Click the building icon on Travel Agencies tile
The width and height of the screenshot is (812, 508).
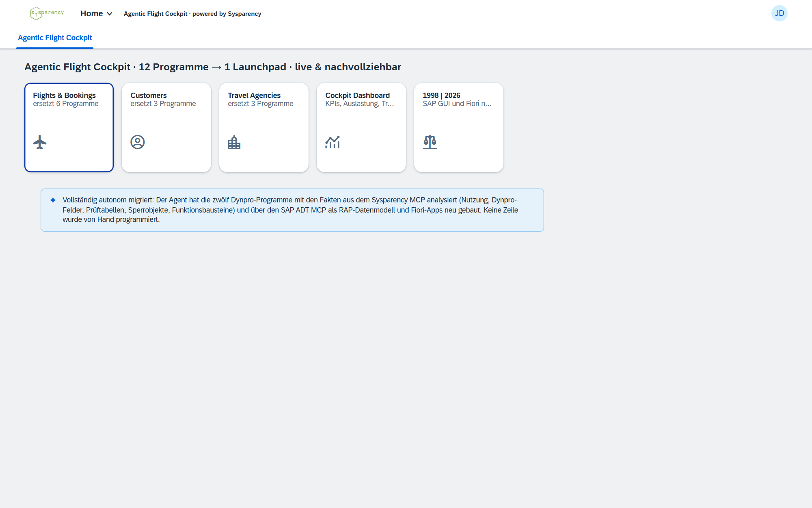tap(234, 142)
